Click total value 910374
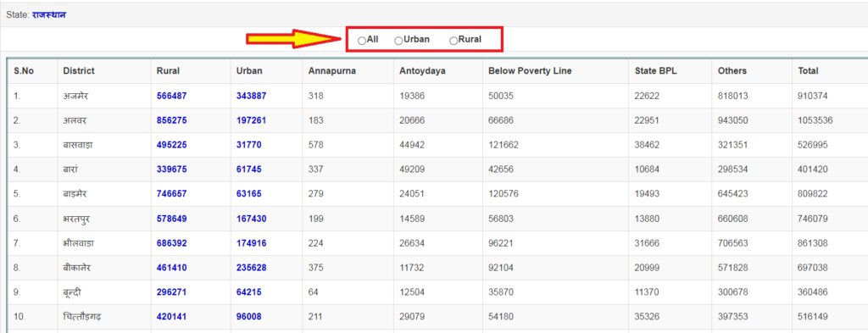 coord(813,96)
